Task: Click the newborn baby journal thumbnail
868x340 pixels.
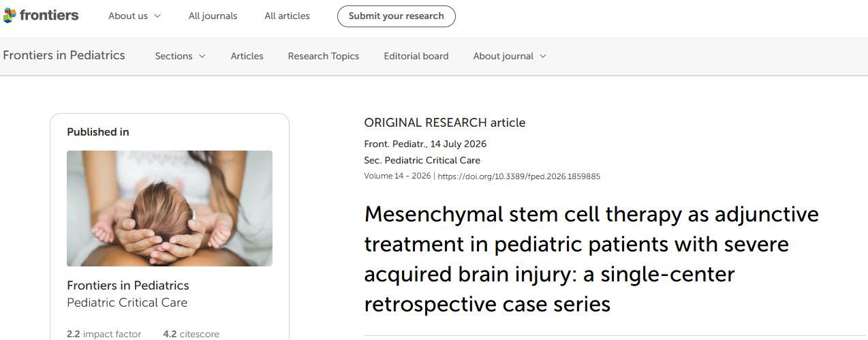Action: (170, 208)
